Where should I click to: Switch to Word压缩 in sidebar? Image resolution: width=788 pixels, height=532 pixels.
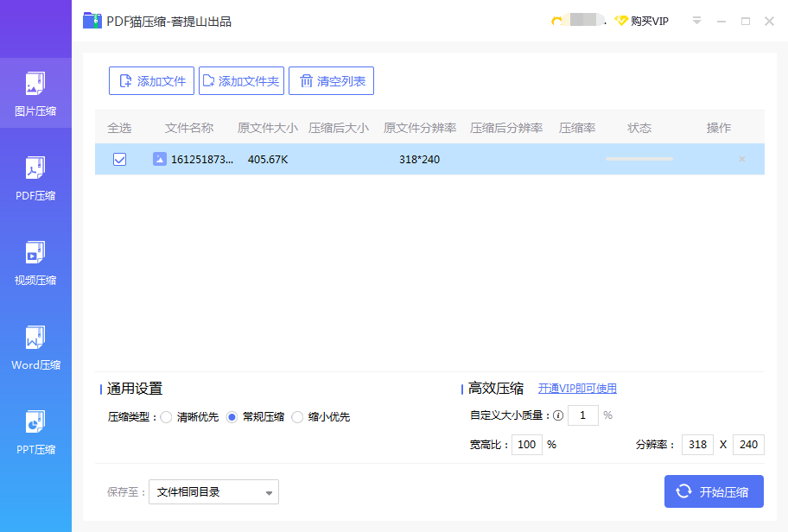[35, 348]
